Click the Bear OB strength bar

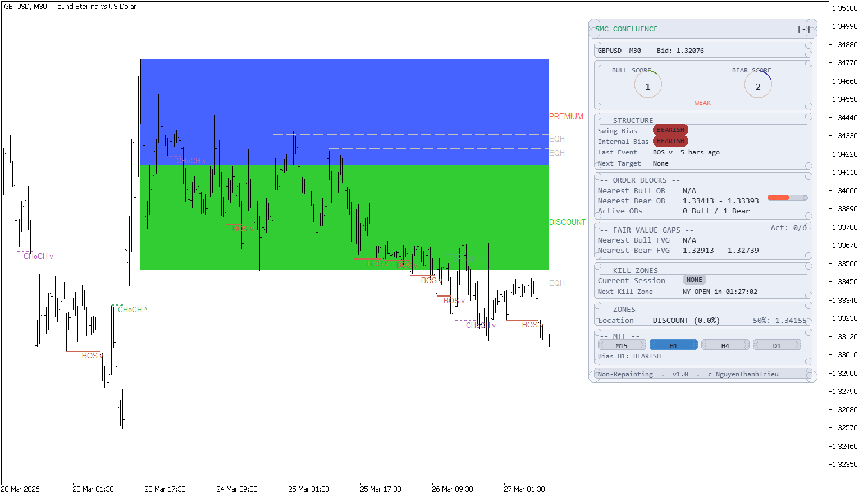[788, 198]
